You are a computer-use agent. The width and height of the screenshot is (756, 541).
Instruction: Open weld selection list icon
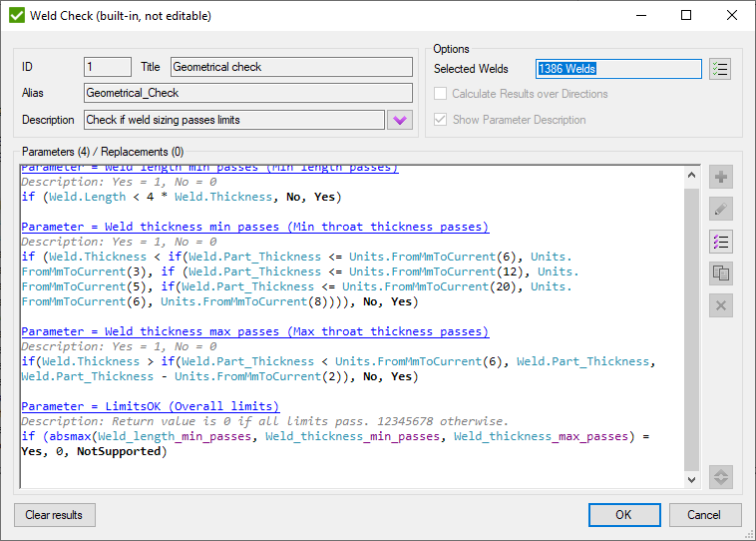click(720, 69)
